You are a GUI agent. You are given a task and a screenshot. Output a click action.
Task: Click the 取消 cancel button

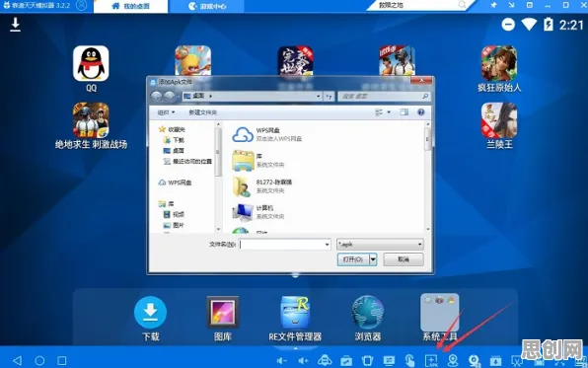404,259
